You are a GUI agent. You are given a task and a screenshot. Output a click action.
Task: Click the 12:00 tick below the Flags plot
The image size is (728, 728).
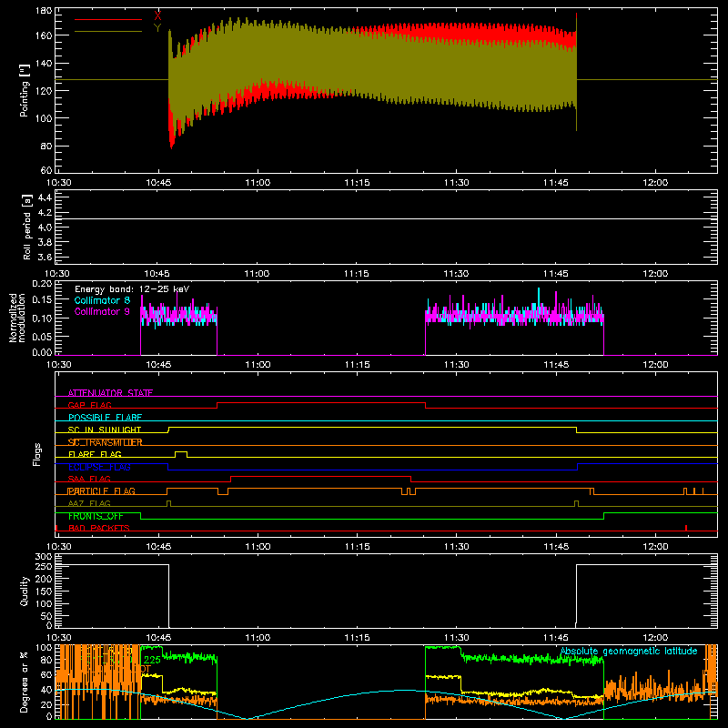(655, 547)
